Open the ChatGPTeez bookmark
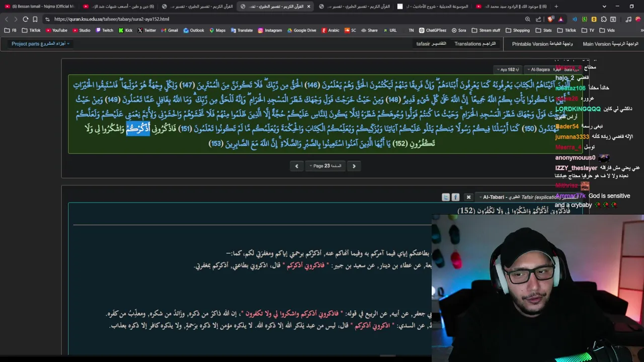 (432, 30)
